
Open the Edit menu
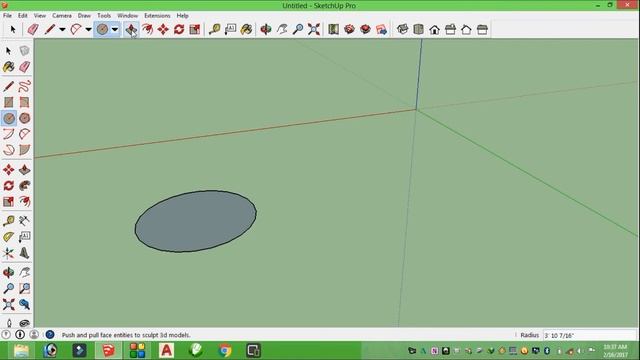click(22, 16)
